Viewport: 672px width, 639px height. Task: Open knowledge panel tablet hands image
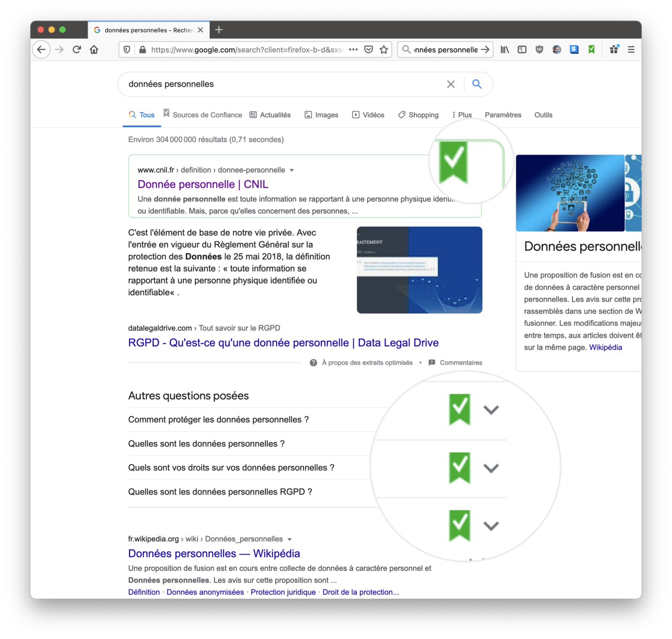tap(570, 193)
